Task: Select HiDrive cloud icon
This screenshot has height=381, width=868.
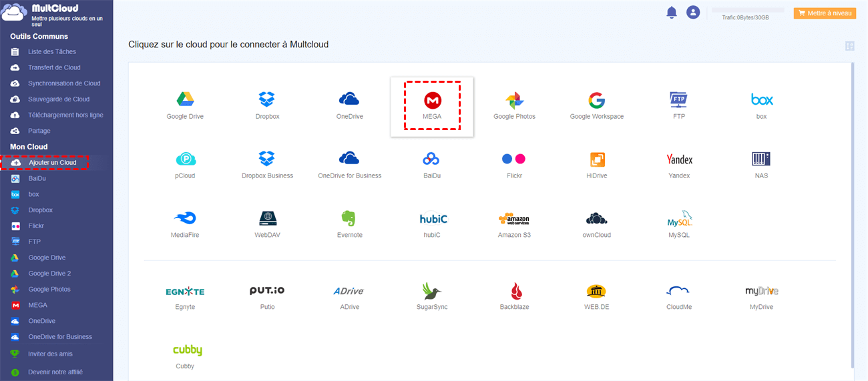Action: pyautogui.click(x=597, y=159)
